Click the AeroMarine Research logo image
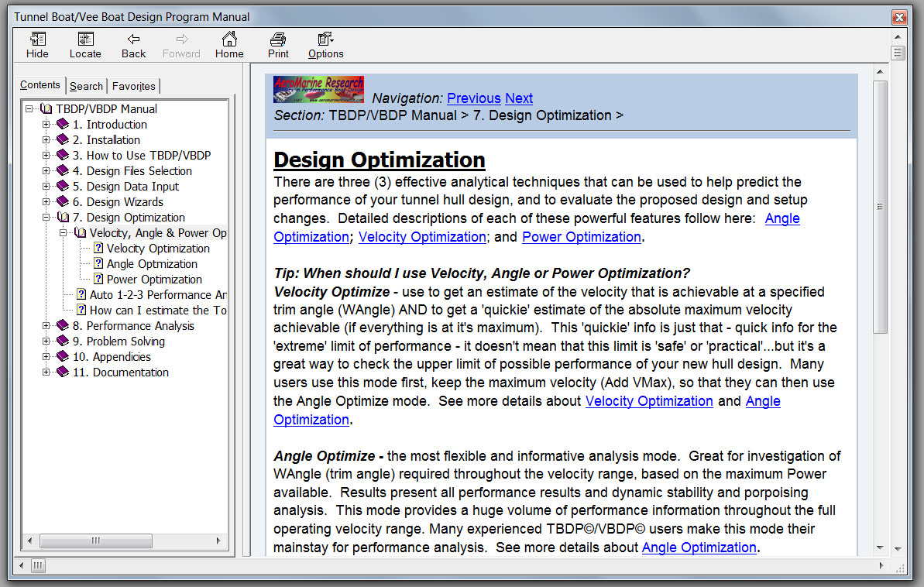This screenshot has height=587, width=924. tap(319, 90)
